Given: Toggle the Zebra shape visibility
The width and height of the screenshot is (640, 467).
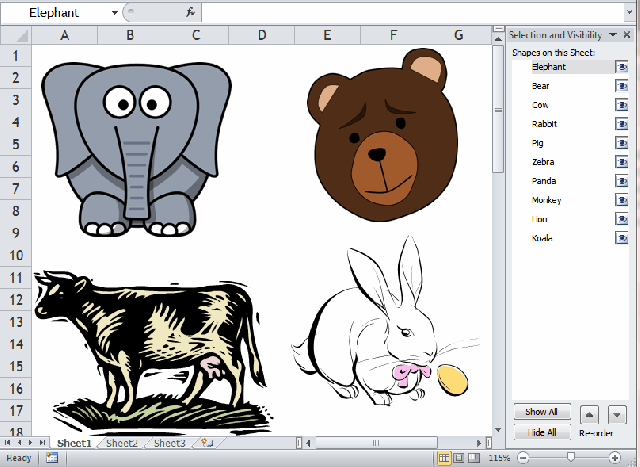Looking at the screenshot, I should tap(621, 162).
